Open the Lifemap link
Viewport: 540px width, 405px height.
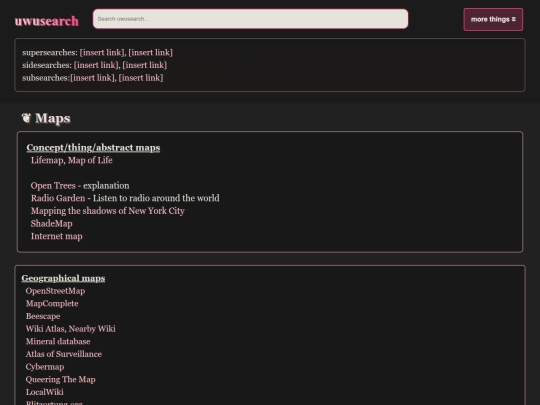tap(47, 160)
